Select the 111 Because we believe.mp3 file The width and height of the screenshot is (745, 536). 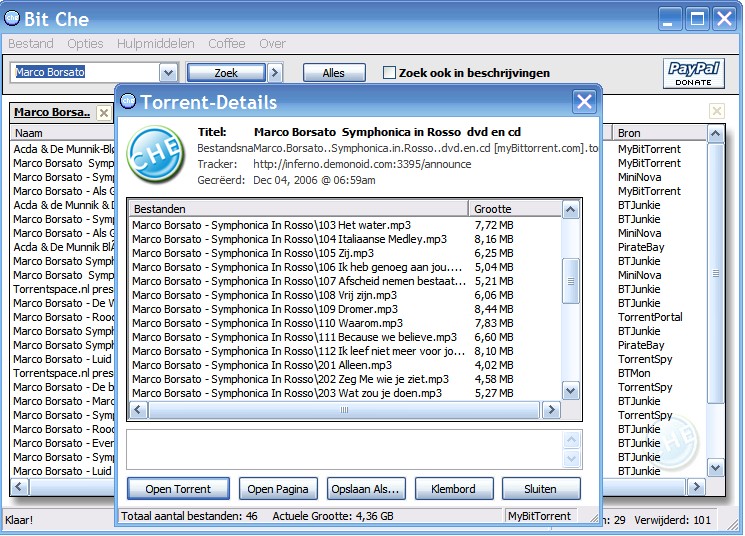[x=295, y=337]
